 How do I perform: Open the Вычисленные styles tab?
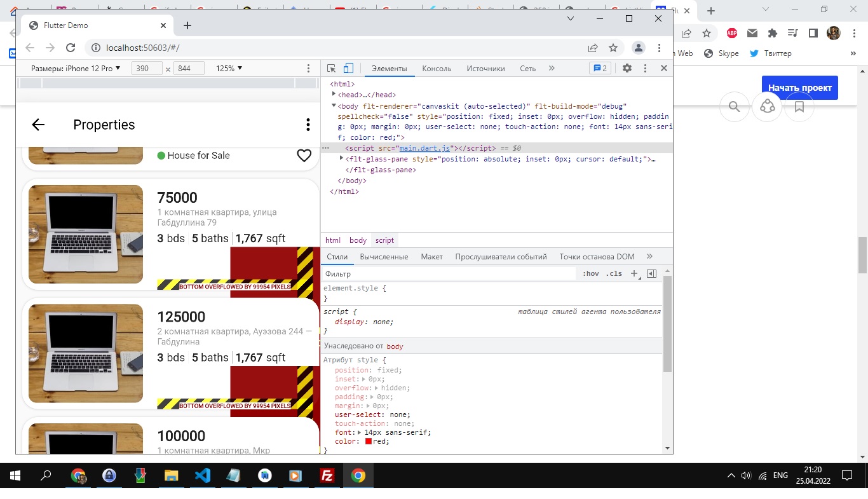coord(384,257)
